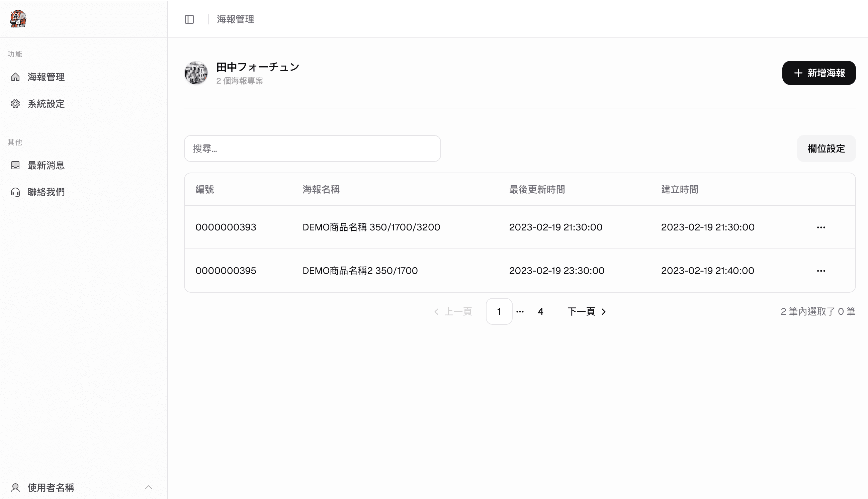Click the 建立時間 column header

click(x=680, y=189)
